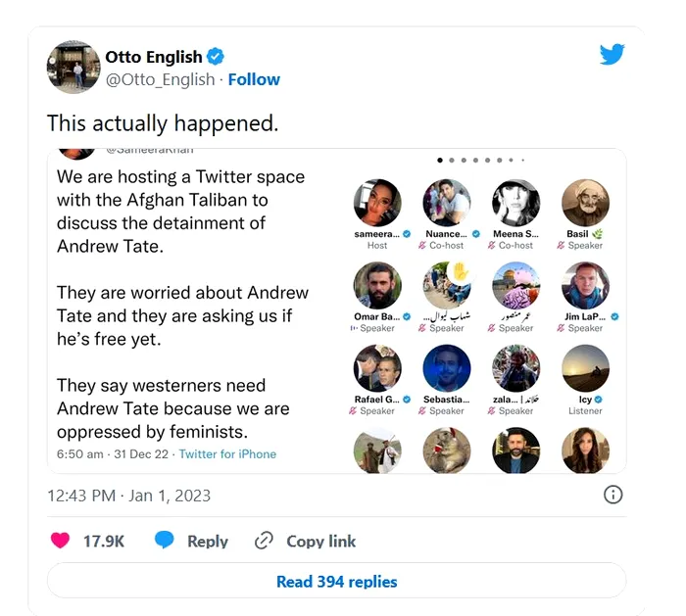
Task: Like the tweet with the heart icon
Action: coord(61,541)
